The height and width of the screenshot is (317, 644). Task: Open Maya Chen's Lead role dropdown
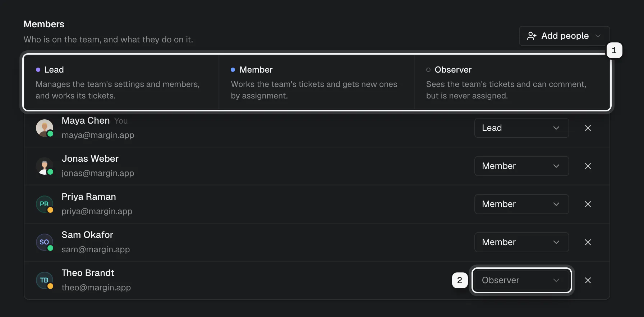pyautogui.click(x=521, y=128)
